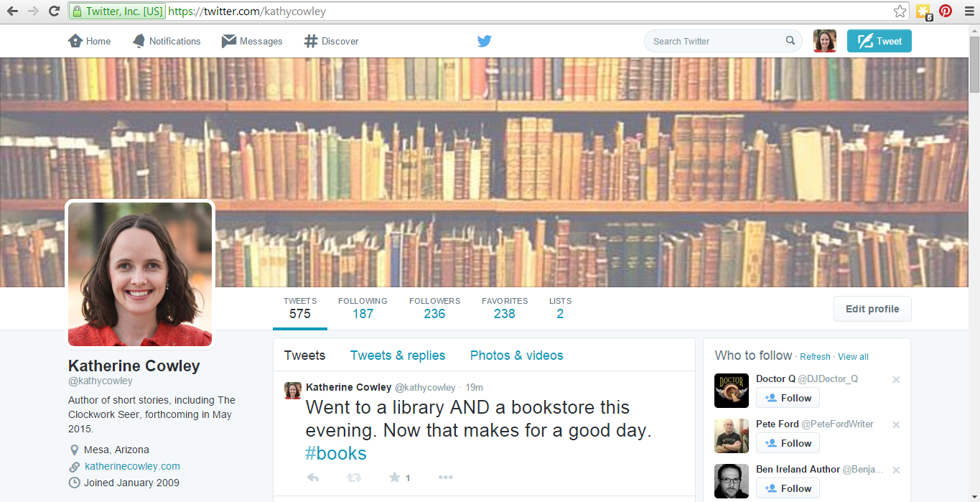
Task: Follow Ben Ireland Author
Action: coord(788,488)
